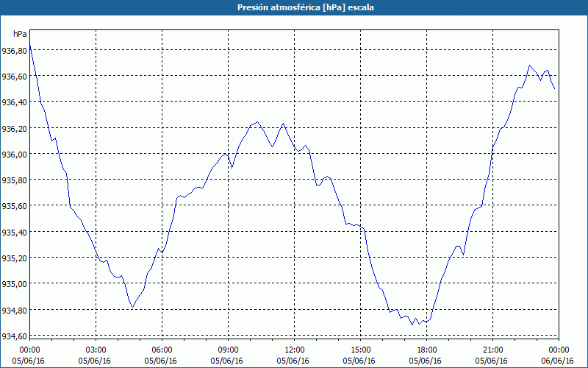The width and height of the screenshot is (588, 368).
Task: Click the 18:00 time axis label
Action: tap(427, 350)
